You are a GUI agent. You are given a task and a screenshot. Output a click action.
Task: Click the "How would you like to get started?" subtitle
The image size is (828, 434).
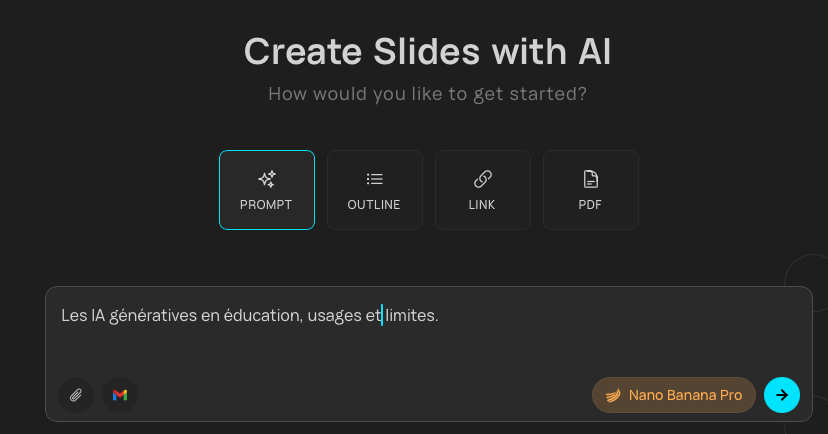[x=427, y=95]
